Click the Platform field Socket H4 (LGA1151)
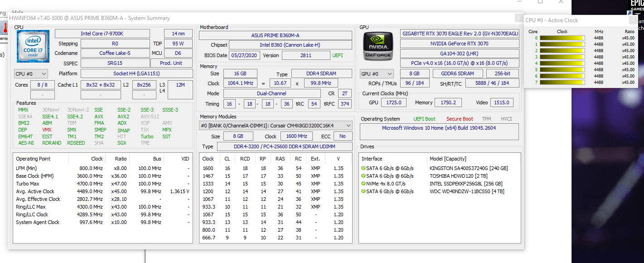The image size is (644, 263). click(136, 73)
